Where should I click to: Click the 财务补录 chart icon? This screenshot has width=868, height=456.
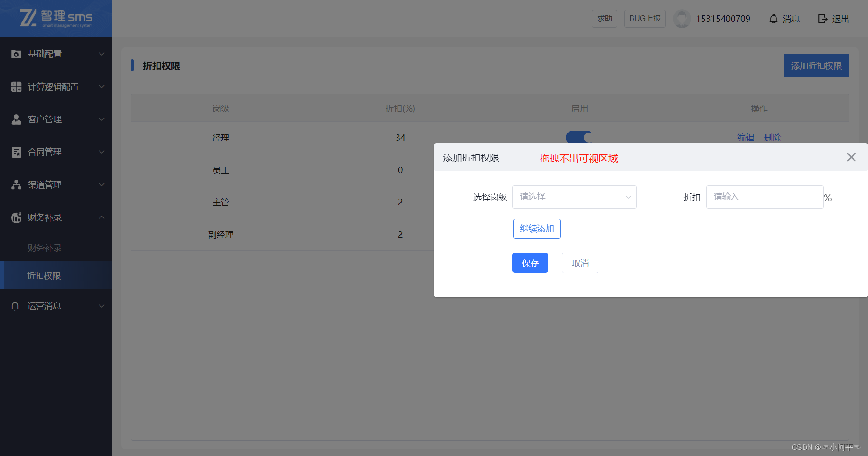tap(16, 217)
